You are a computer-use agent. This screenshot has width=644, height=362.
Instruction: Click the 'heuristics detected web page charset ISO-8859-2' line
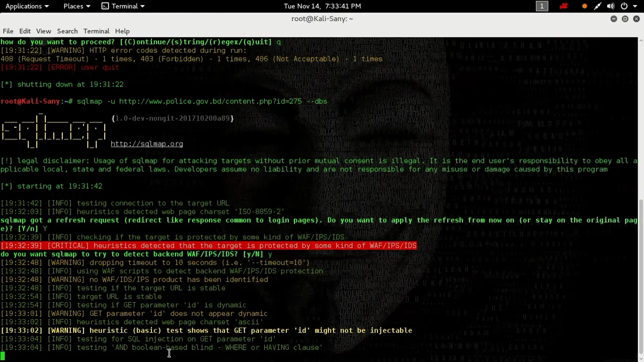142,211
